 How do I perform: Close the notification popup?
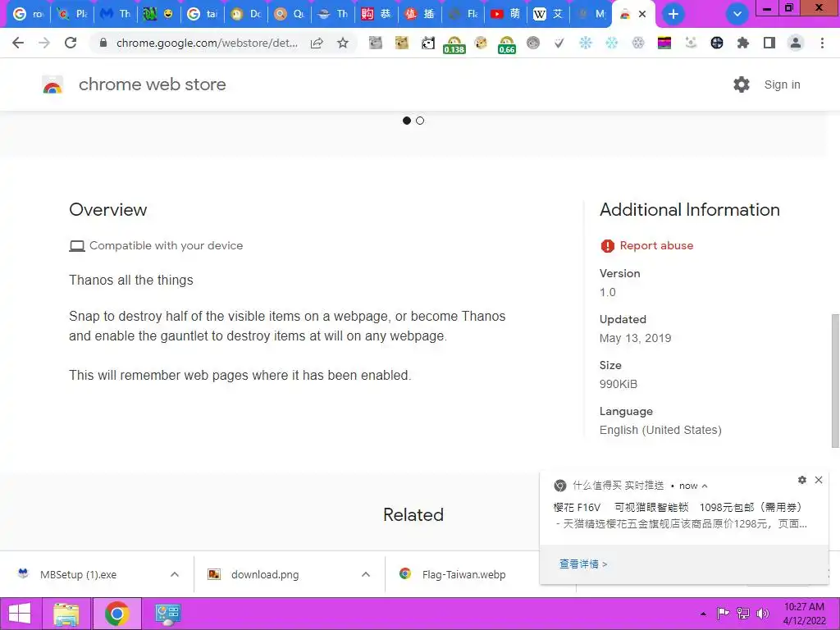[x=819, y=480]
